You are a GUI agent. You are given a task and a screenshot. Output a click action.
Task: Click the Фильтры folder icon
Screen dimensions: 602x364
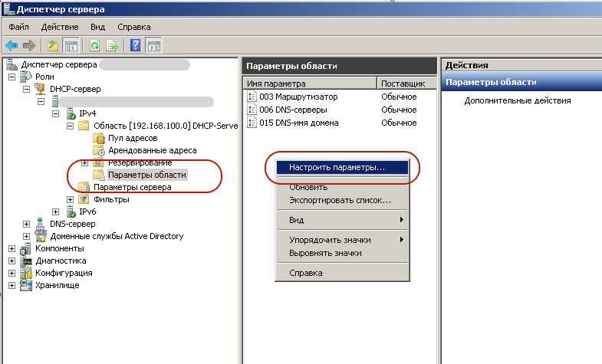[x=84, y=199]
